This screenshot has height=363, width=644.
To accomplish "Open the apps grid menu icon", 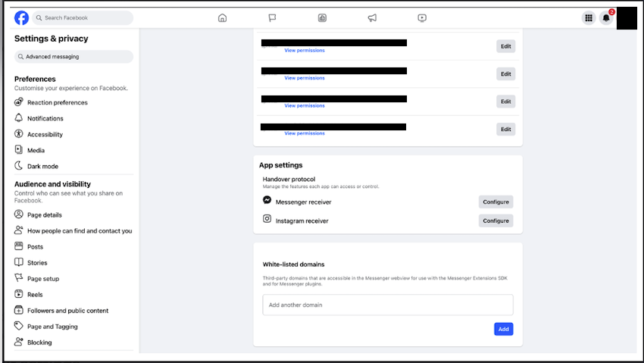I will 588,18.
